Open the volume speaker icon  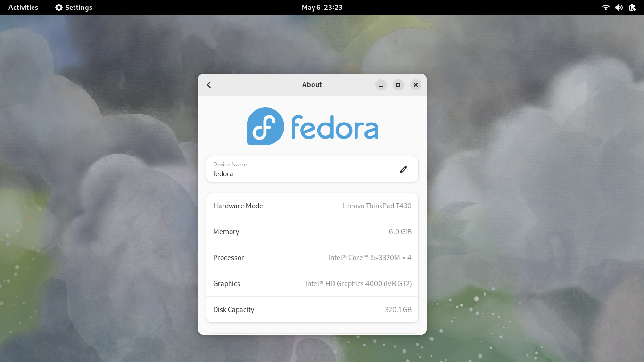pos(619,8)
